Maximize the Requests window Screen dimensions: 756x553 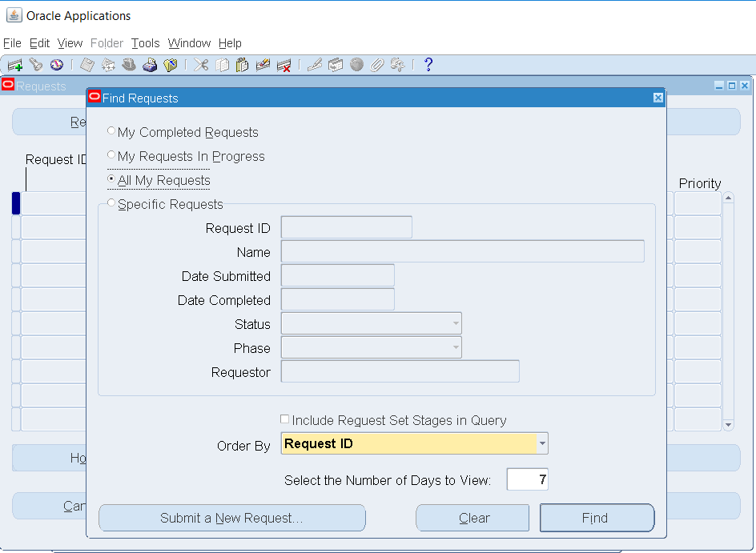click(732, 86)
